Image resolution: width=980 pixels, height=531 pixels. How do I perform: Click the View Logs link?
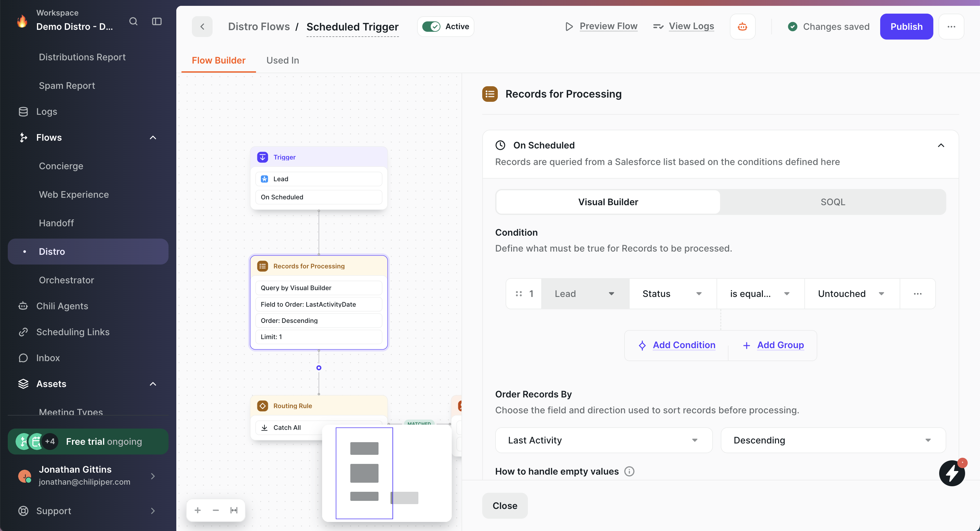(x=691, y=26)
